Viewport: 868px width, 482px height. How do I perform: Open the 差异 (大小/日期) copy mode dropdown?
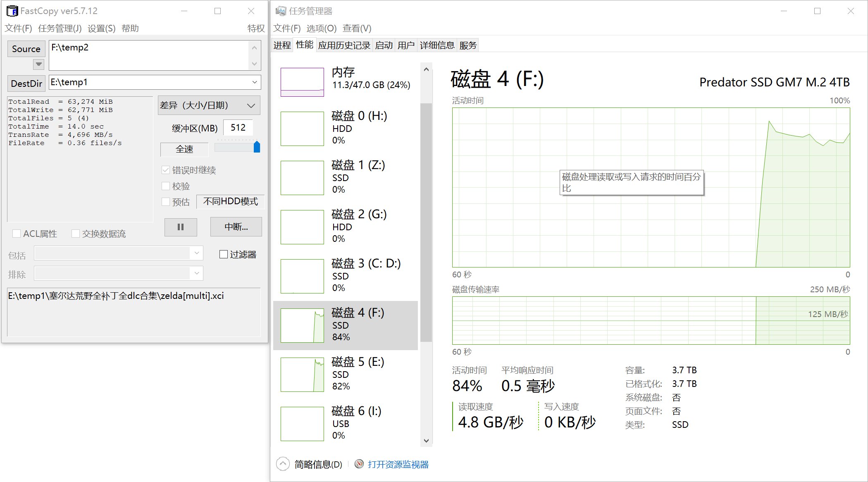209,105
